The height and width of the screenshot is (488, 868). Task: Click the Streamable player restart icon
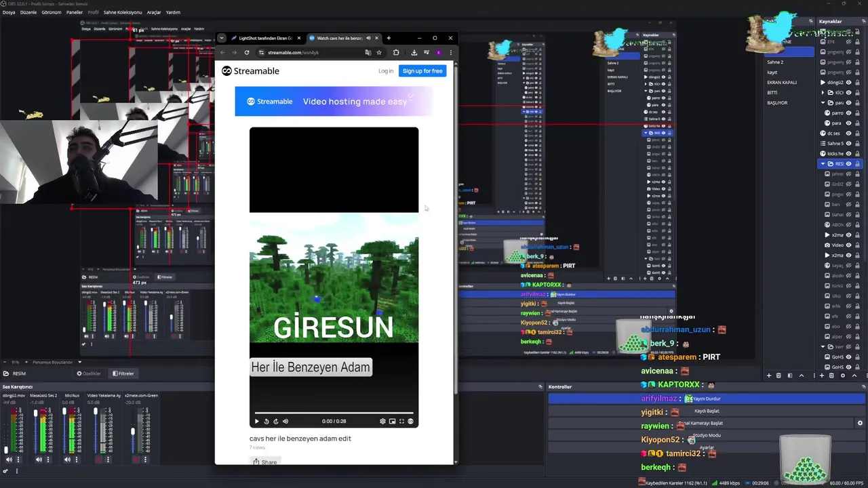[266, 422]
